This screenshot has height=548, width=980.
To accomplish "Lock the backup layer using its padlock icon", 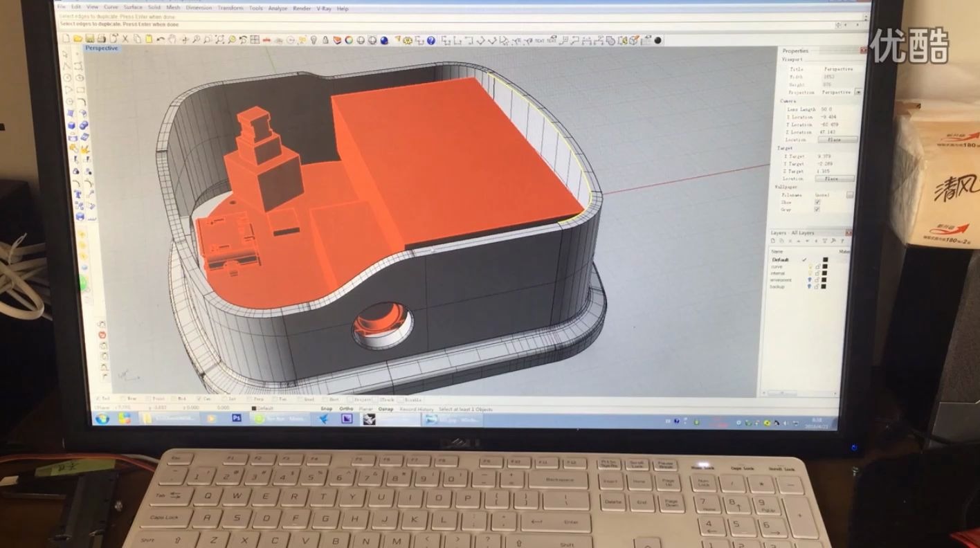I will click(817, 286).
